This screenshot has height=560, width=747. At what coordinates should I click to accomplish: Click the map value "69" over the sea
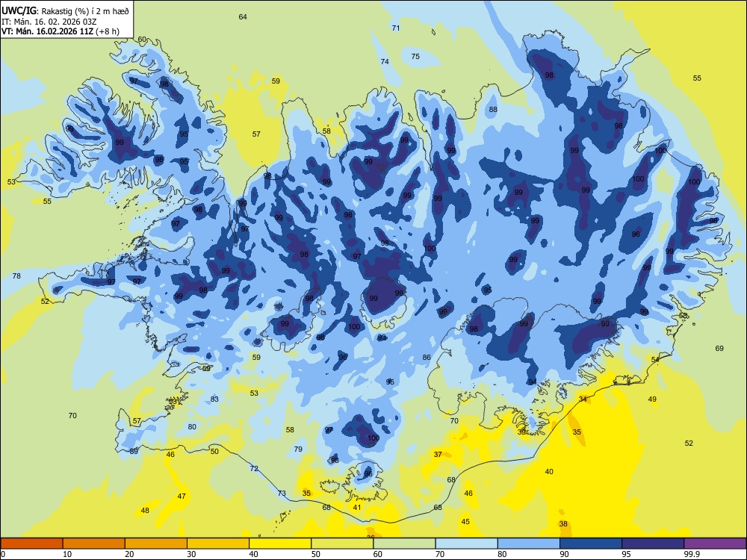(719, 349)
